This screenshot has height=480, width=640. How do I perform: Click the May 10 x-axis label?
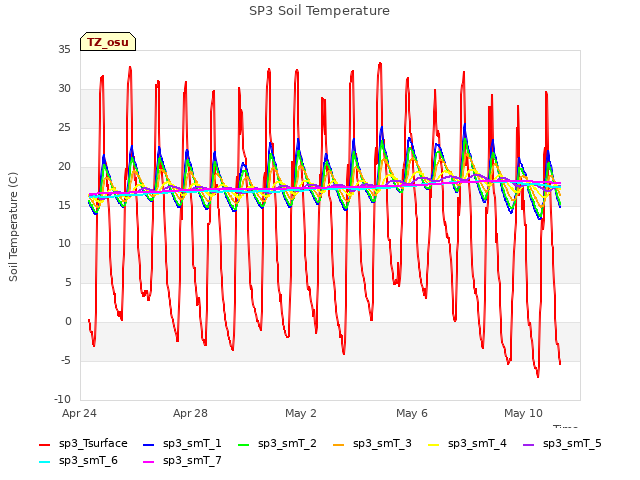click(x=523, y=413)
